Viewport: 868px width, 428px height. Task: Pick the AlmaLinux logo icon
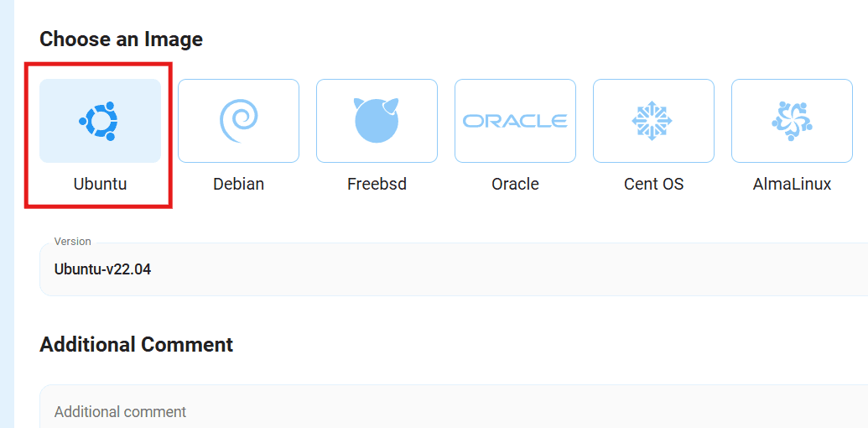[x=792, y=121]
